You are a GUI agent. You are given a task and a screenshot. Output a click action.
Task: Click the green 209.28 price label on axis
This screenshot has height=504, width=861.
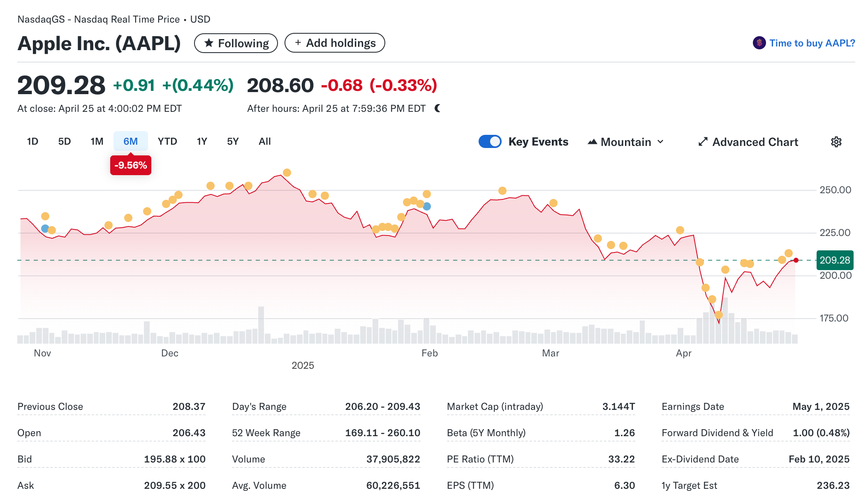tap(834, 260)
